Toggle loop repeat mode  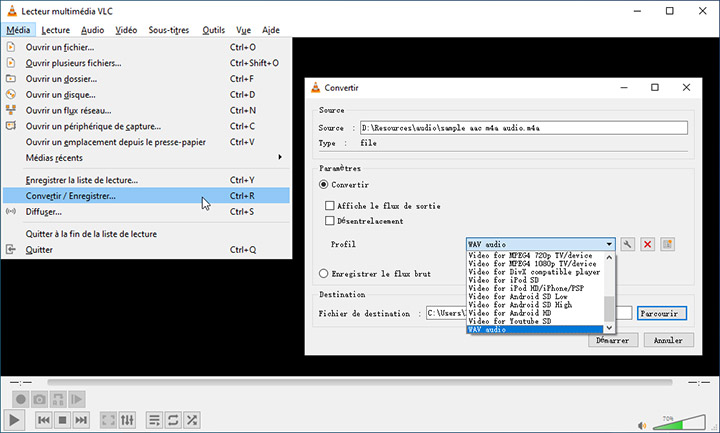pos(173,420)
